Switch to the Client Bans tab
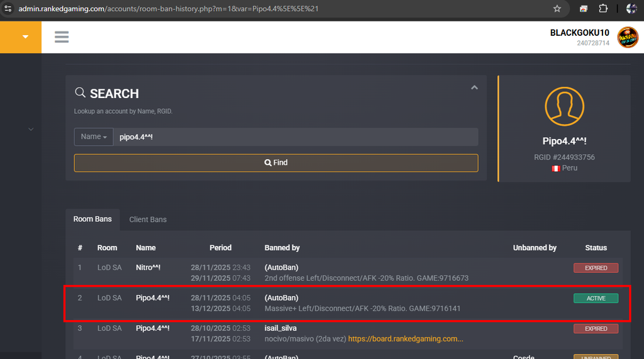 148,219
